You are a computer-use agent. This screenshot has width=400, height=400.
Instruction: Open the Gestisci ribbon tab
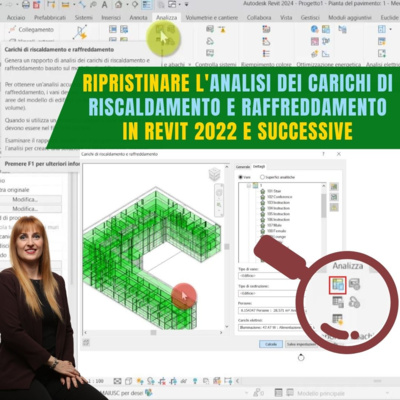click(x=310, y=17)
